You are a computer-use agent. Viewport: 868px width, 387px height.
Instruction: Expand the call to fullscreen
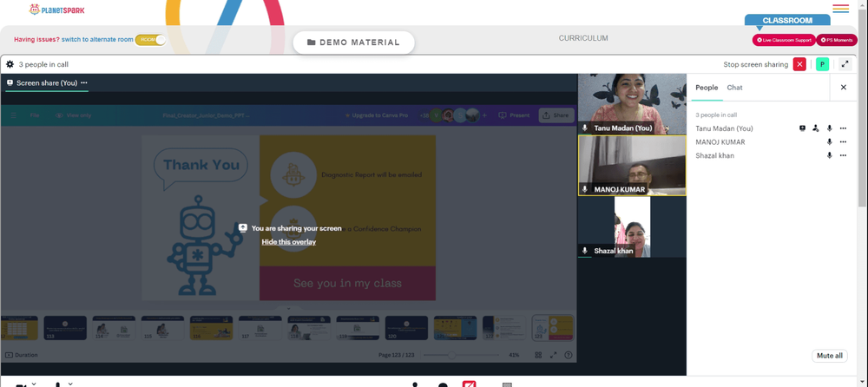(845, 64)
